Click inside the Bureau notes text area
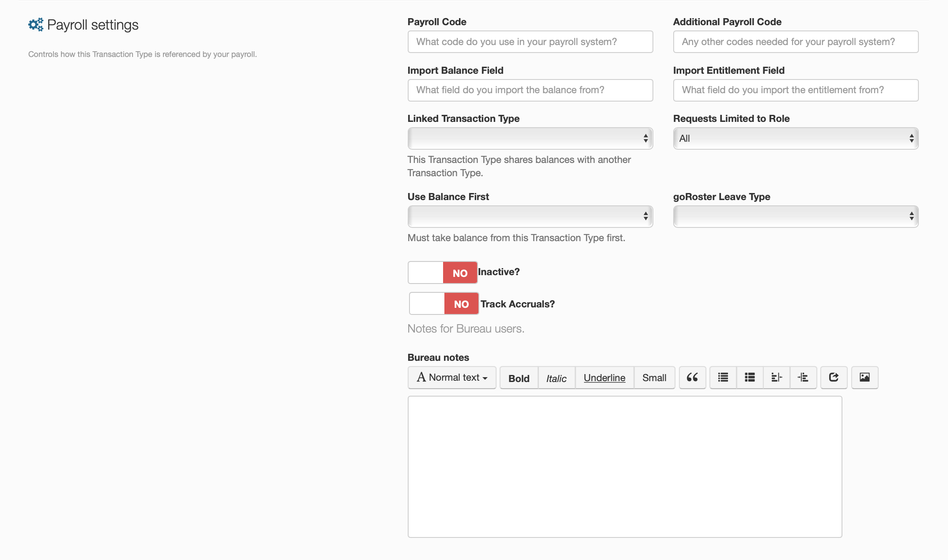This screenshot has height=560, width=948. 624,466
